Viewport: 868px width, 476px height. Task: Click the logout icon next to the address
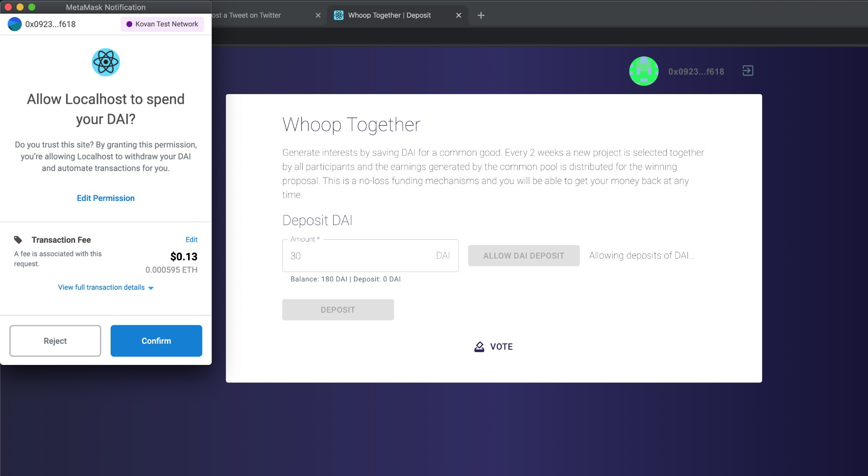coord(748,71)
